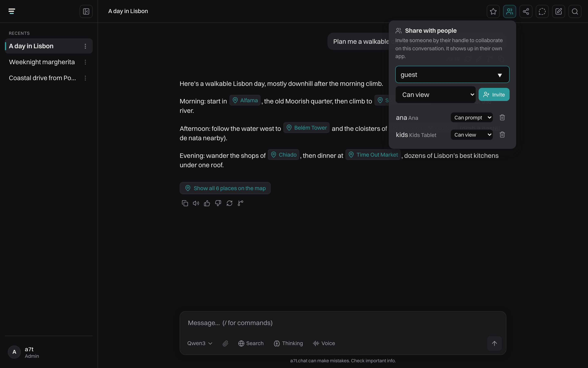Show all 6 places on the map
Viewport: 588px width, 368px height.
coord(225,188)
